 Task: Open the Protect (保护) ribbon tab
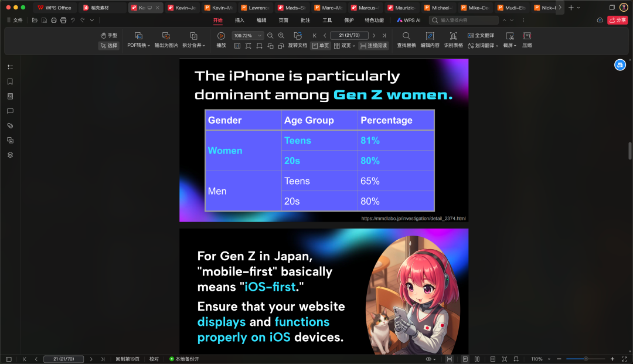[x=349, y=20]
